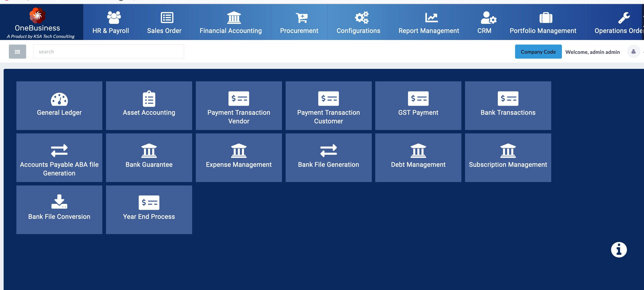Open the GST Payment tile
Viewport: 644px width, 290px height.
(418, 105)
